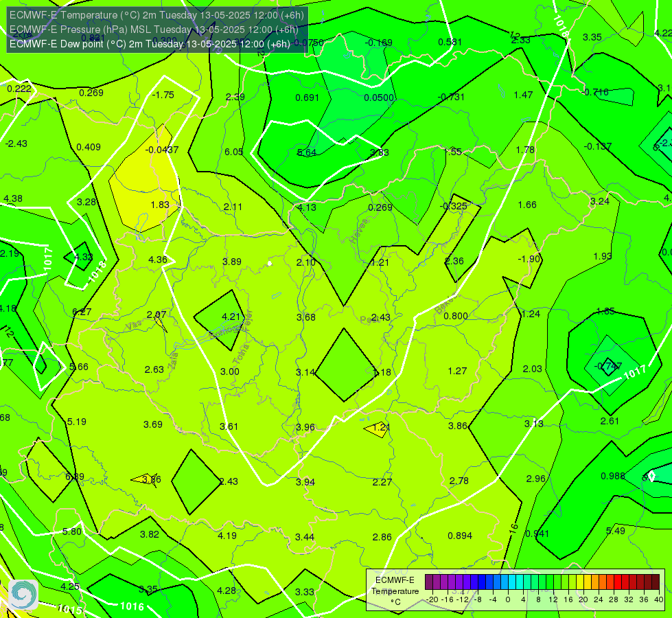
Task: Click the dew point value 3.00
Action: point(230,371)
